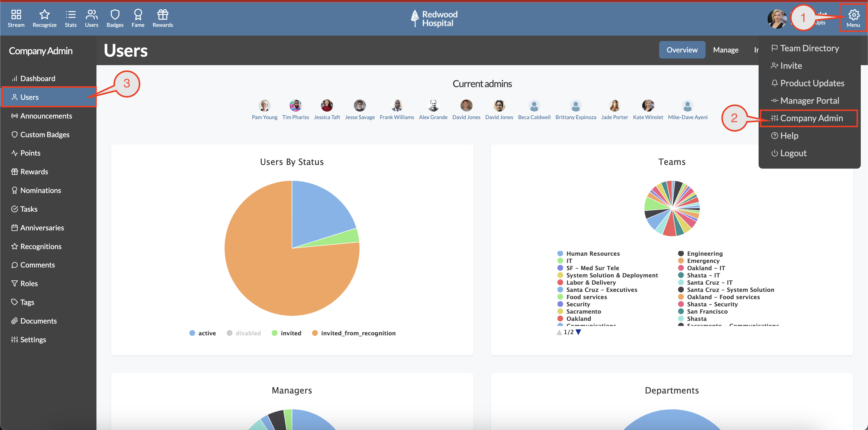Click the Menu gear icon

pyautogui.click(x=853, y=19)
